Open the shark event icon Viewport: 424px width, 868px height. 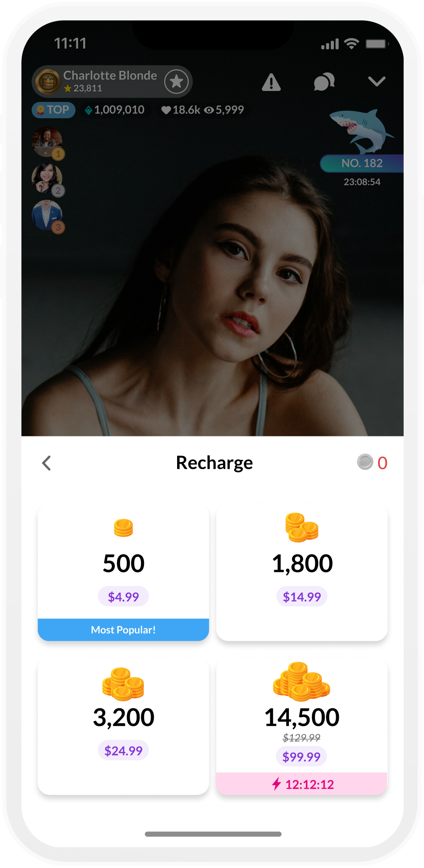[362, 131]
